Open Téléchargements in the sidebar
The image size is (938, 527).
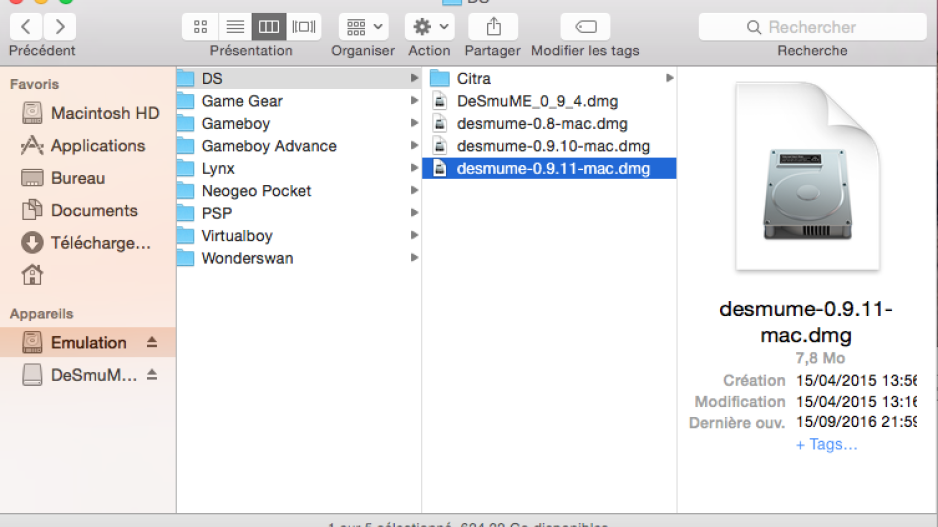(x=86, y=243)
